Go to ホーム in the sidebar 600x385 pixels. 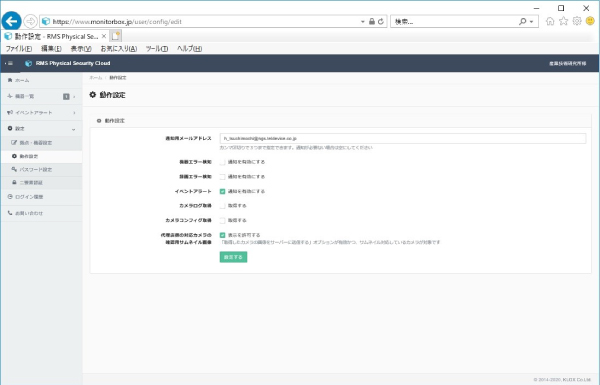tap(41, 80)
